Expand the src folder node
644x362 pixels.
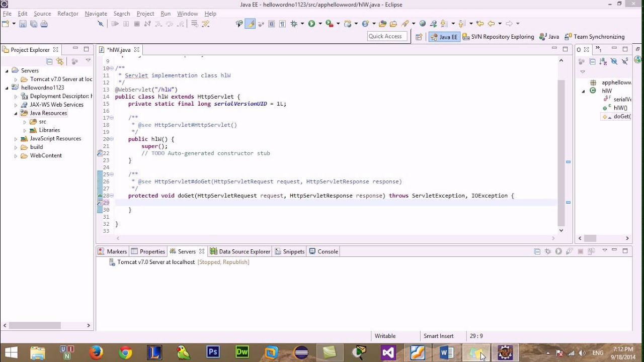(x=24, y=122)
